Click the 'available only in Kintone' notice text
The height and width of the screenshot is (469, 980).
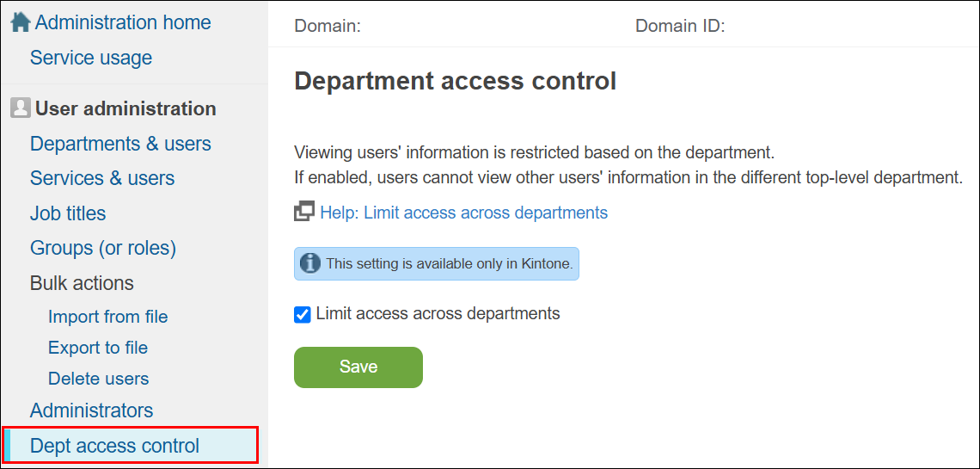point(449,264)
